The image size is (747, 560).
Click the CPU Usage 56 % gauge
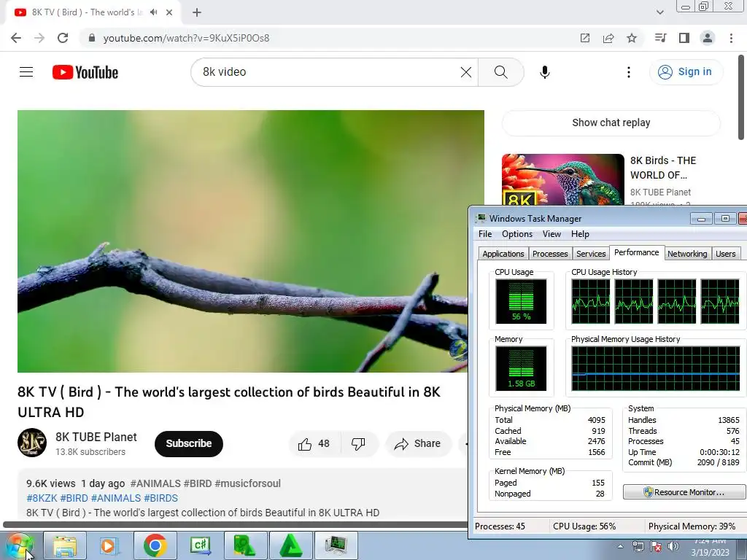click(521, 301)
